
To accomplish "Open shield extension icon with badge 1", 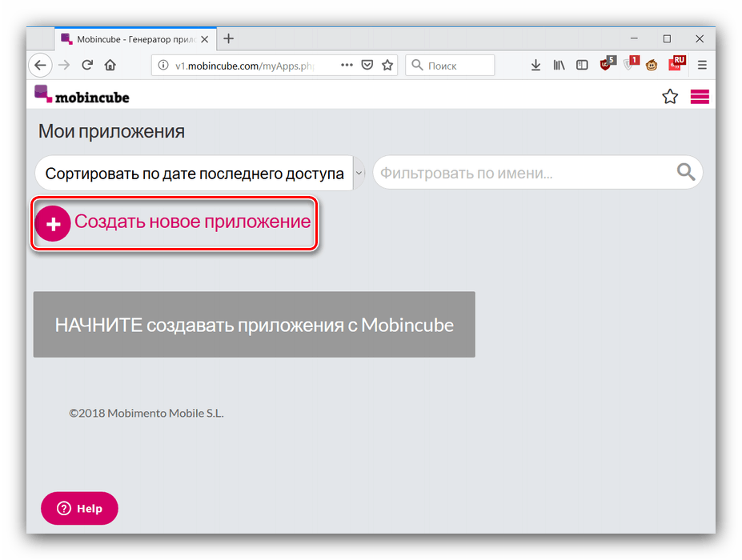I will point(631,63).
